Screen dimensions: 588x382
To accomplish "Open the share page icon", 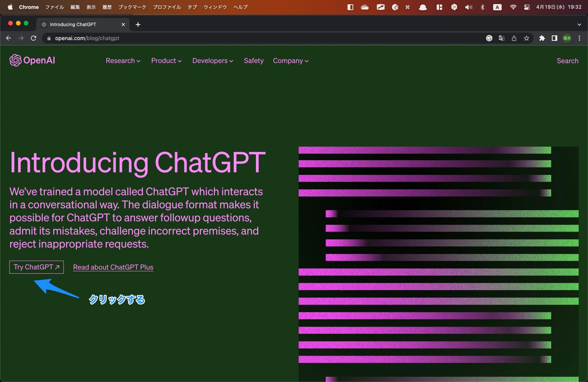I will tap(514, 38).
